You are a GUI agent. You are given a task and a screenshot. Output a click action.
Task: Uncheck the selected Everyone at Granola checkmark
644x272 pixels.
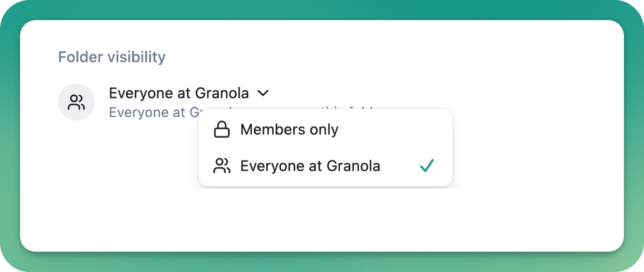pyautogui.click(x=427, y=166)
